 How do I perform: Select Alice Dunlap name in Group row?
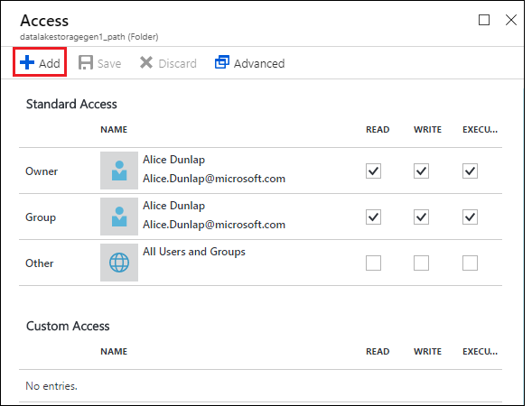(173, 206)
